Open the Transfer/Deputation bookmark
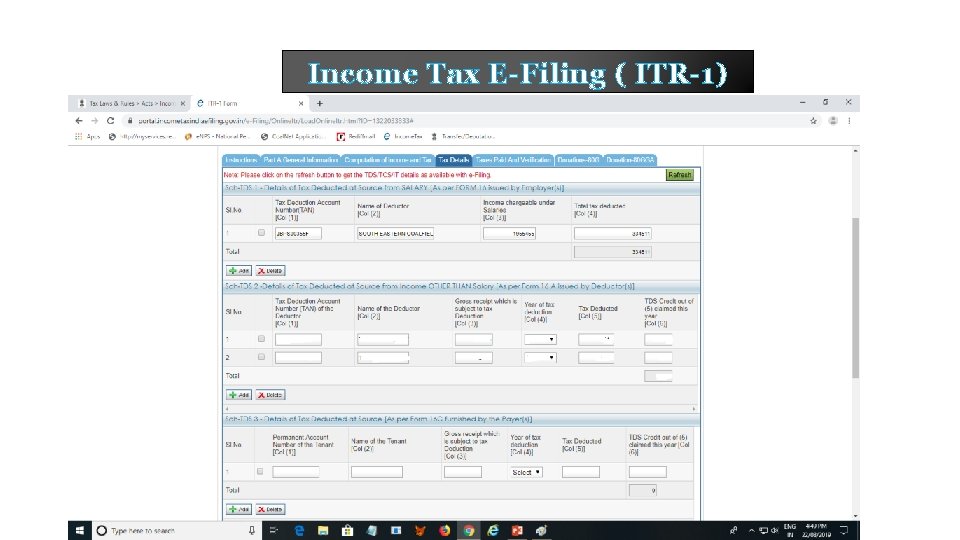Image resolution: width=960 pixels, height=540 pixels. coord(462,137)
